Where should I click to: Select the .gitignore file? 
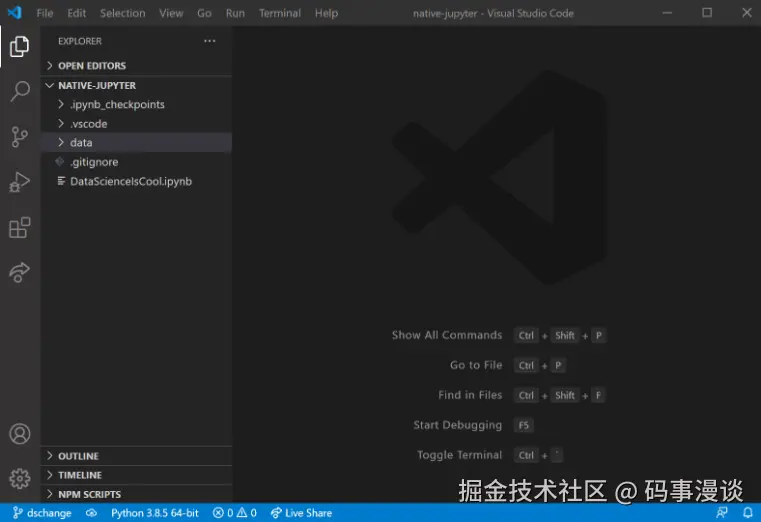tap(137, 162)
